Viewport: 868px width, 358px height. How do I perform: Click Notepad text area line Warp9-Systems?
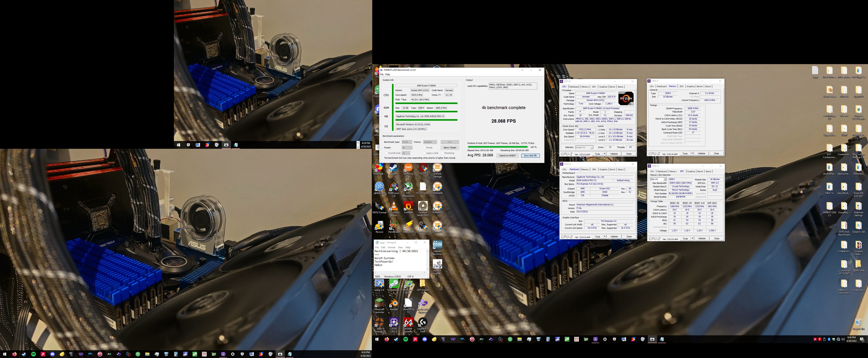pos(384,258)
